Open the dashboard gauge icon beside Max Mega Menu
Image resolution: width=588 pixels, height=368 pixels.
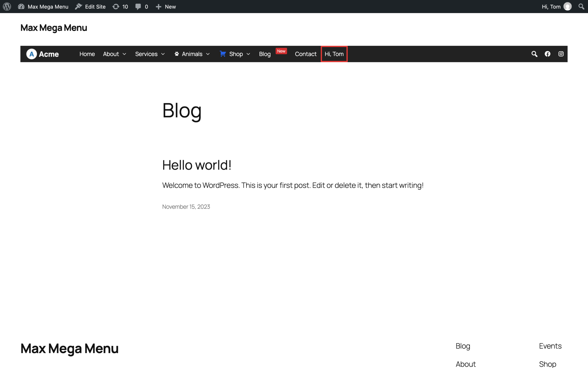21,7
